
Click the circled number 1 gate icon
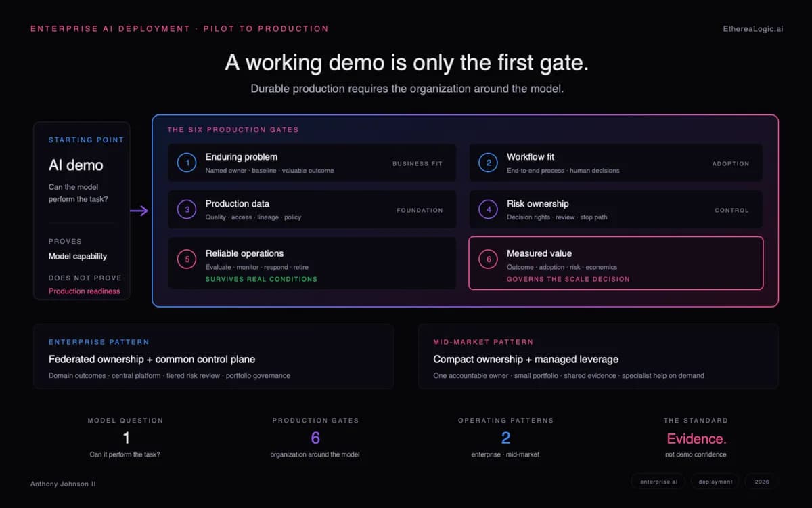(x=187, y=163)
